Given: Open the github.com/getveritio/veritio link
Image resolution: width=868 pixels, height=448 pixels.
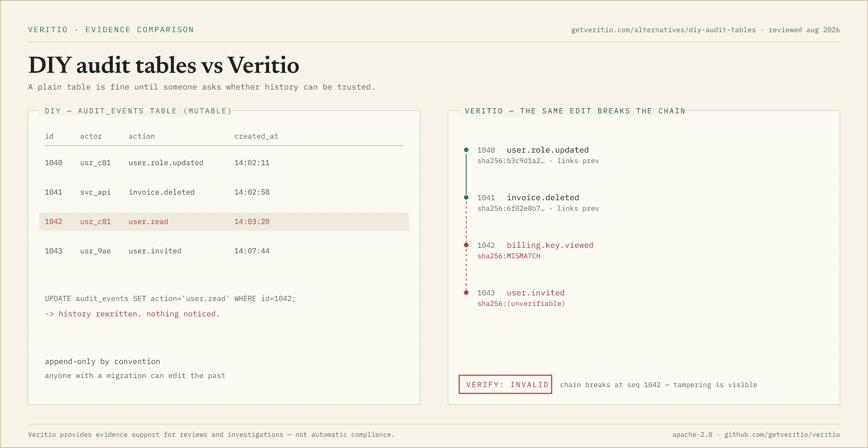Looking at the screenshot, I should (x=782, y=435).
